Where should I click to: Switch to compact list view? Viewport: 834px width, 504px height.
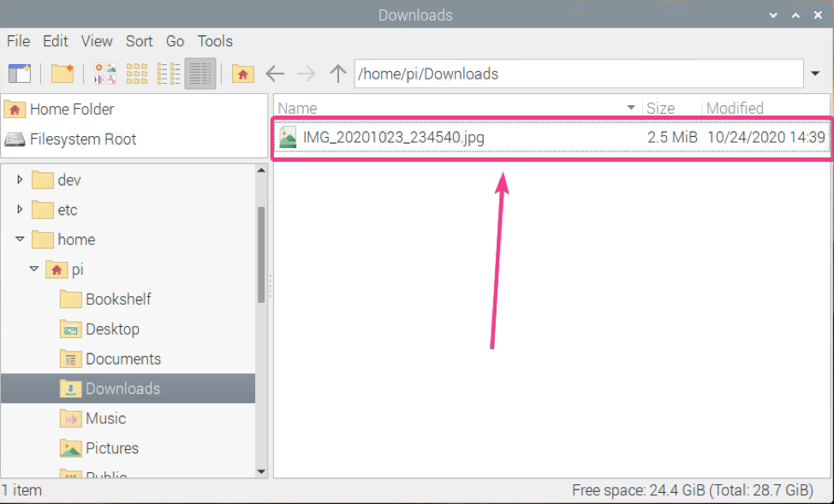coord(169,74)
